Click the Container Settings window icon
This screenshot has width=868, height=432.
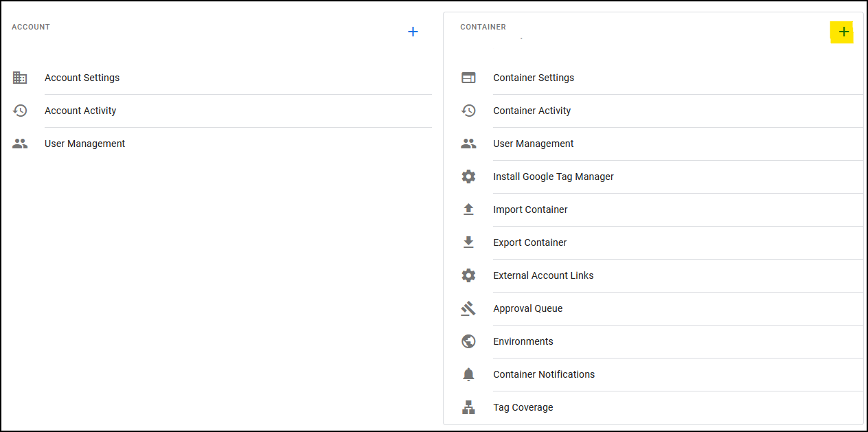[468, 78]
